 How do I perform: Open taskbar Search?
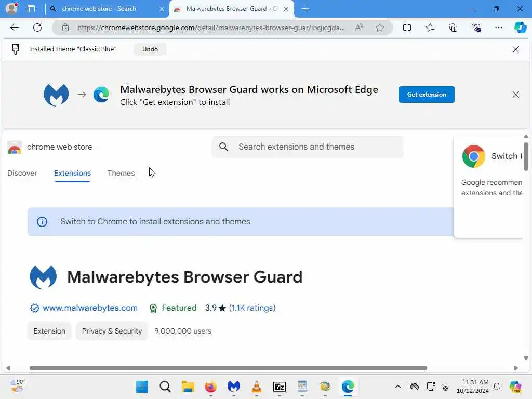point(165,387)
